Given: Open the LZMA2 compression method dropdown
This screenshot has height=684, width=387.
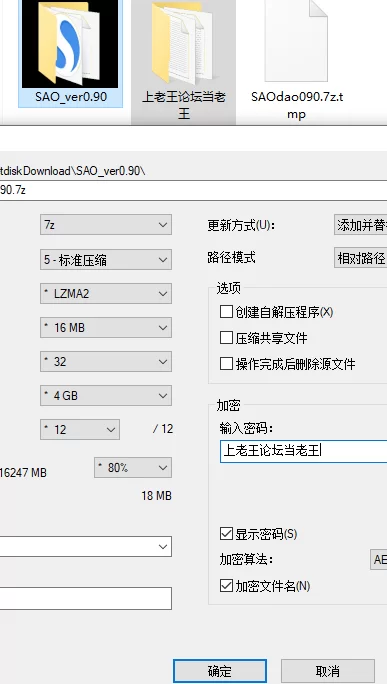Looking at the screenshot, I should click(106, 294).
